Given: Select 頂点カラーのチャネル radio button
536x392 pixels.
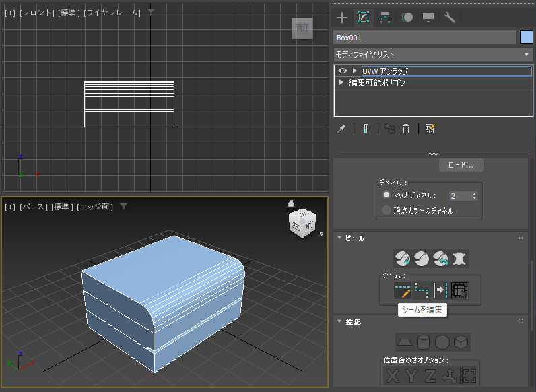Looking at the screenshot, I should click(387, 210).
